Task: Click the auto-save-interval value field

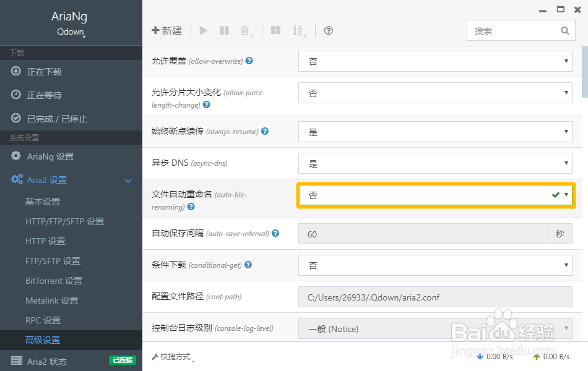Action: coord(423,234)
